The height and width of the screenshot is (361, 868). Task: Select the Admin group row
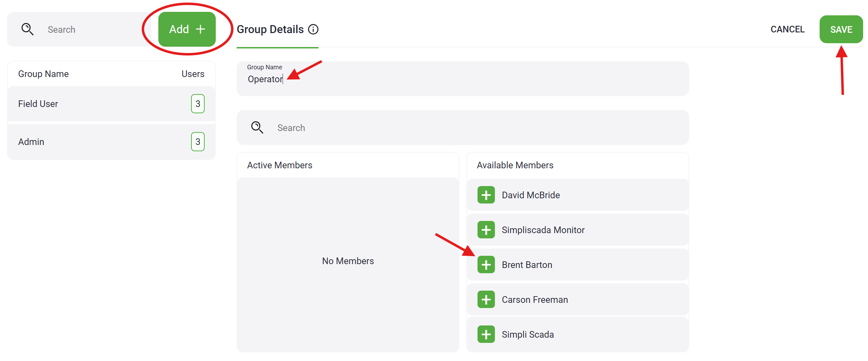97,142
